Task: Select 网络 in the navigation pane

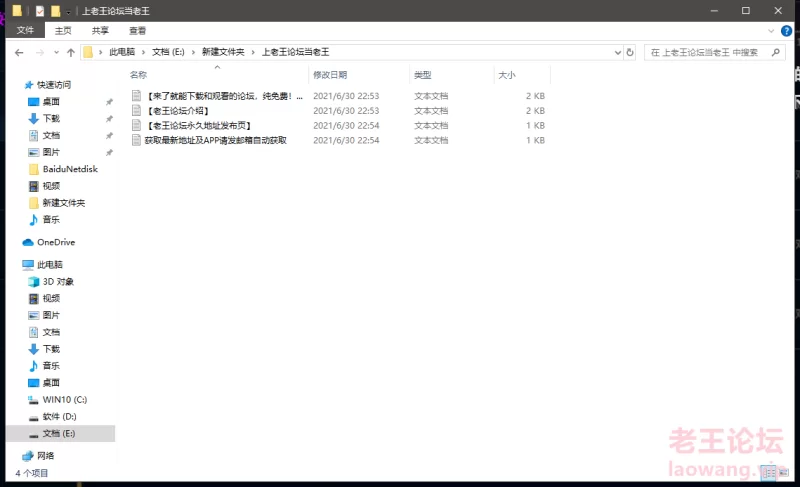Action: click(x=45, y=455)
